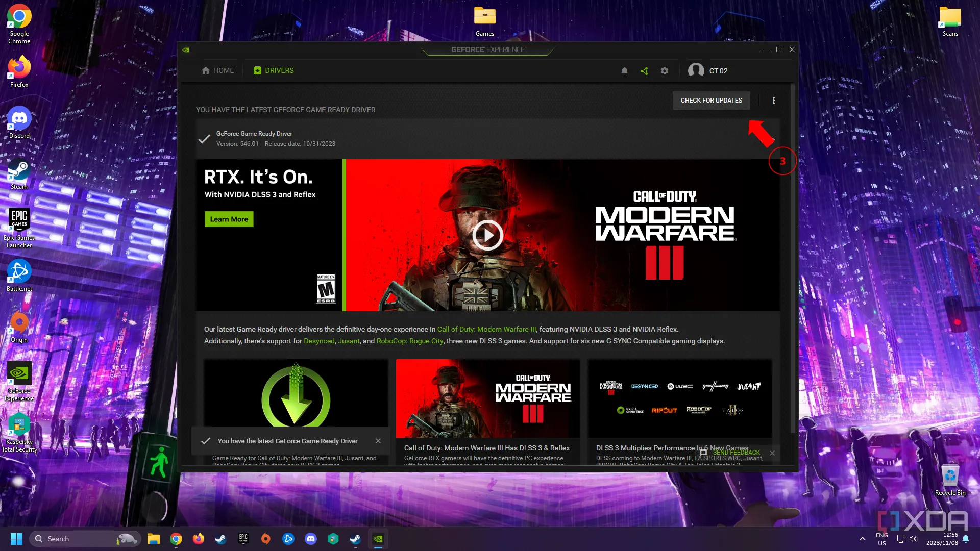Open the Windows Start menu
This screenshot has height=551, width=980.
(x=16, y=539)
